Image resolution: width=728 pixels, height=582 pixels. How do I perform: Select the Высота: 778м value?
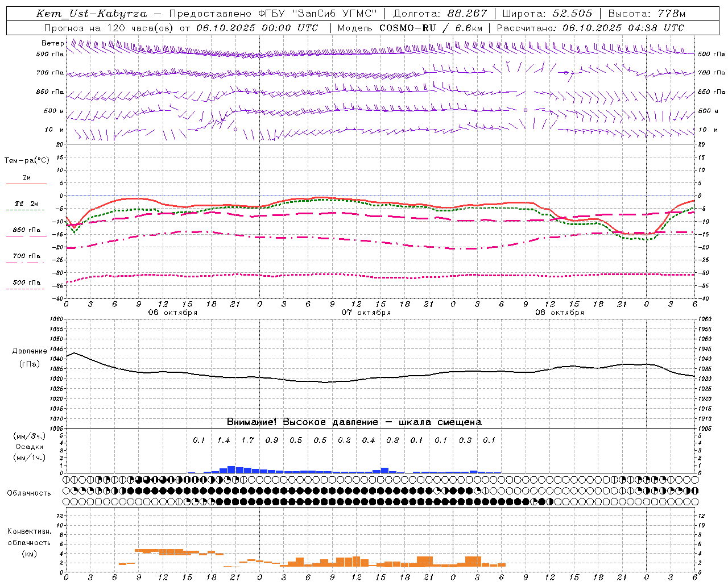point(647,14)
